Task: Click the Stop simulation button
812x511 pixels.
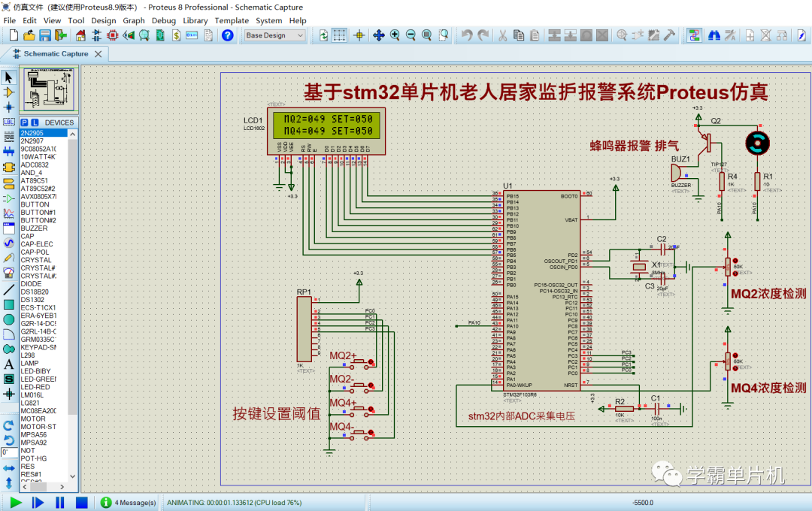Action: click(x=81, y=502)
